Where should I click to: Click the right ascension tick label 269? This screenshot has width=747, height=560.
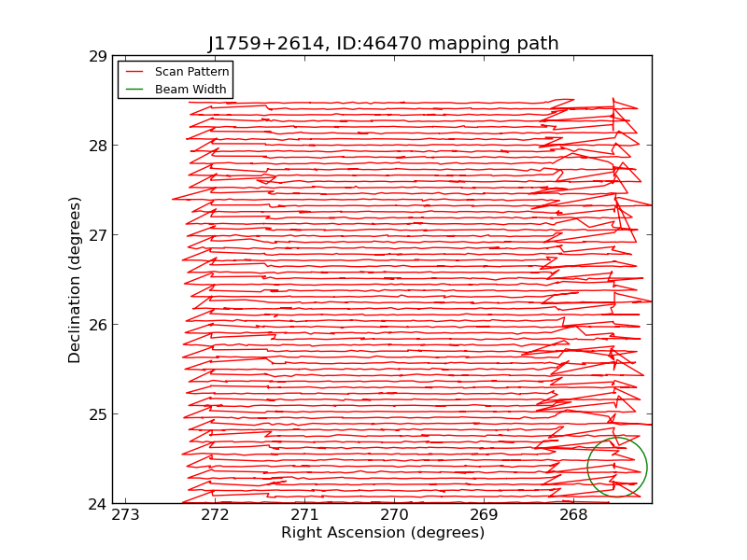click(484, 515)
